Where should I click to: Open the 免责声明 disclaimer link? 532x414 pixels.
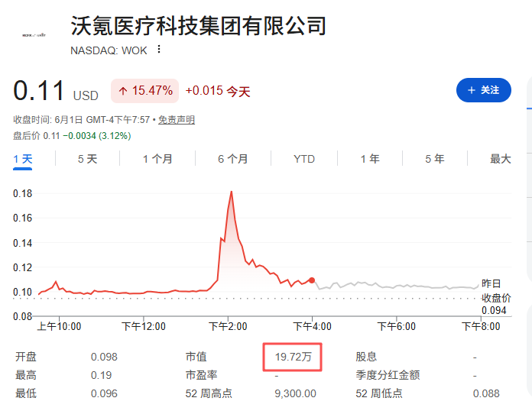coord(177,120)
